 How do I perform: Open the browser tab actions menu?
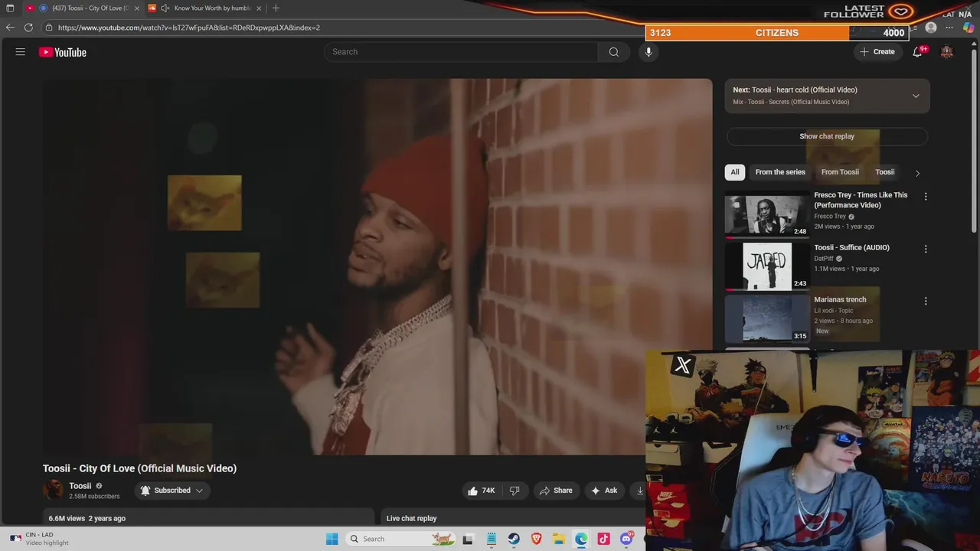10,8
